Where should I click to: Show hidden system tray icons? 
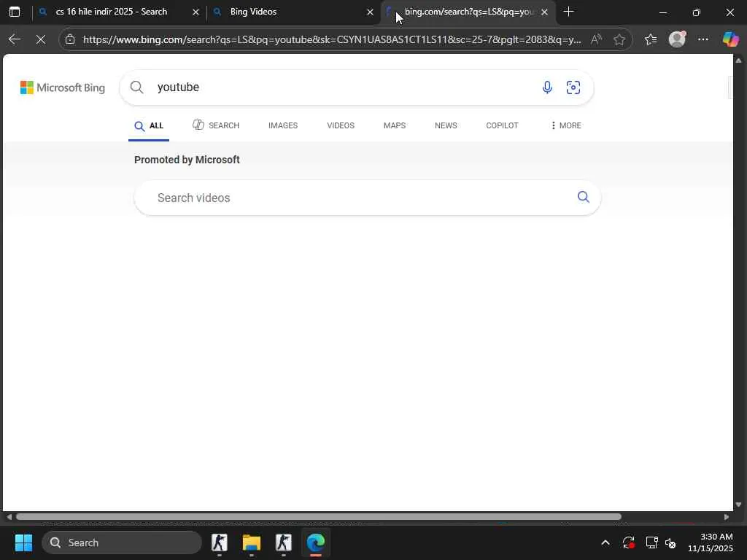pos(605,542)
